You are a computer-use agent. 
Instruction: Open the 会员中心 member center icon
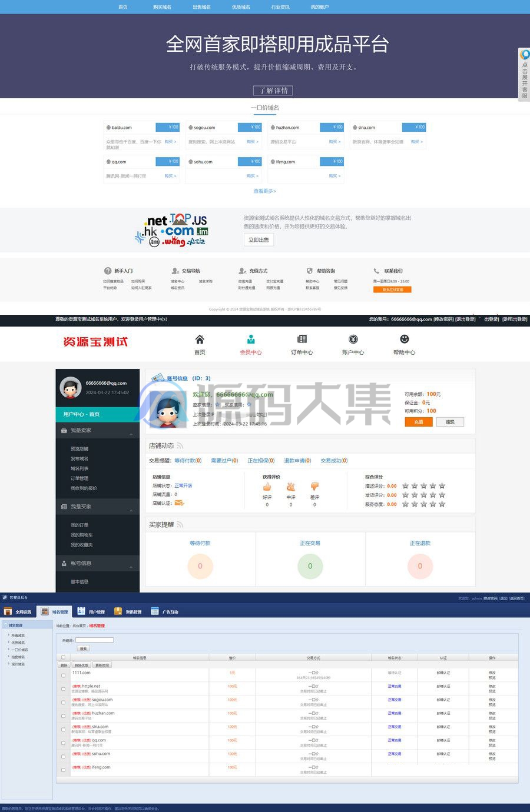coord(251,340)
